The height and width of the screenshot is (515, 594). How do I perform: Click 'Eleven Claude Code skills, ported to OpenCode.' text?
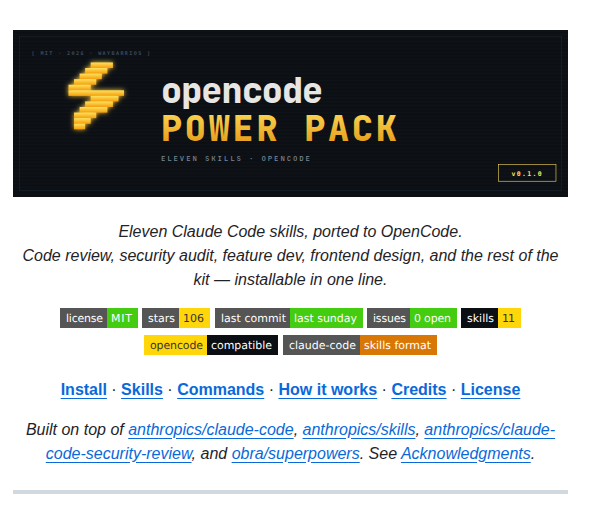[290, 232]
